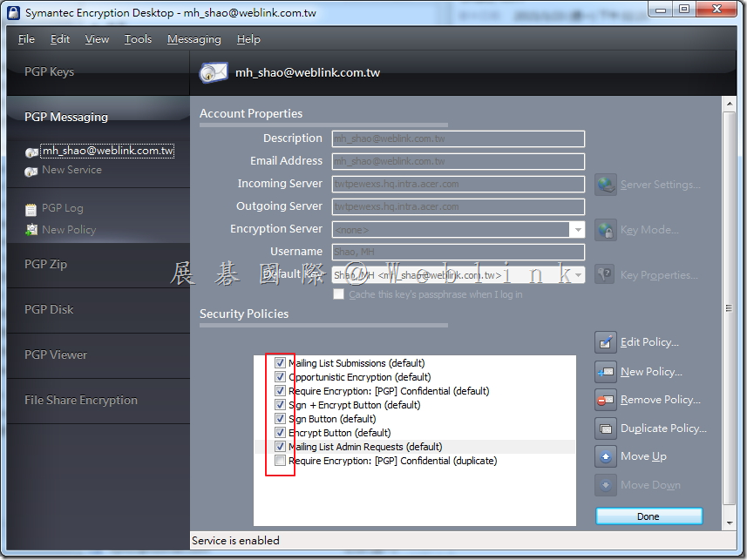Select New Service in the sidebar

71,170
